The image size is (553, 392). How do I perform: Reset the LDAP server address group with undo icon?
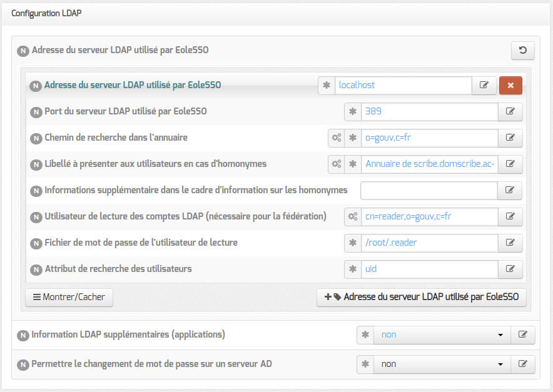coord(523,51)
